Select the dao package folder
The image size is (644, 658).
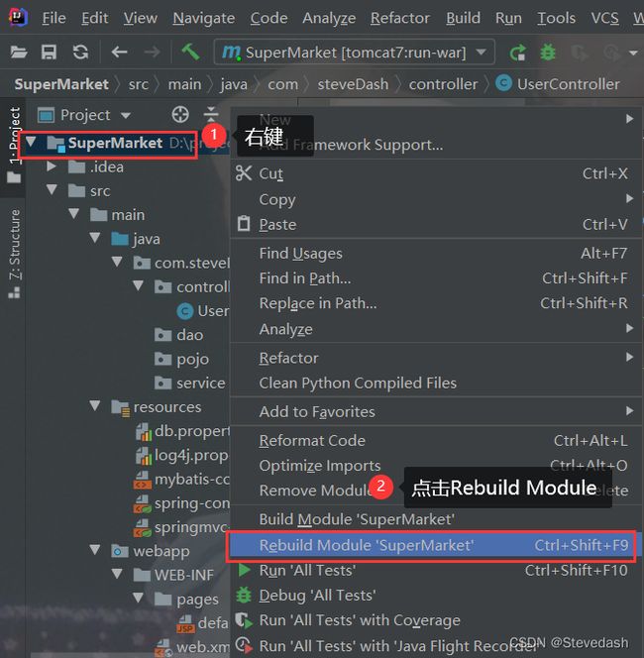(179, 335)
